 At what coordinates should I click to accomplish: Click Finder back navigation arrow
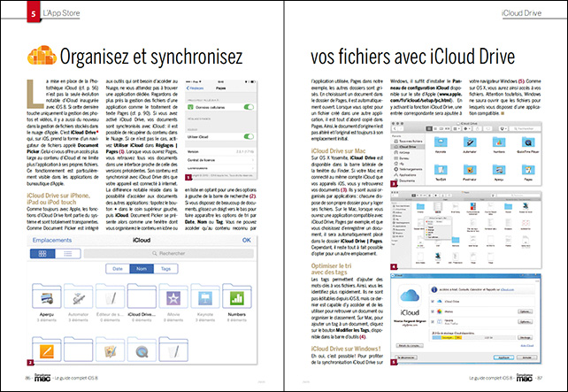(395, 128)
